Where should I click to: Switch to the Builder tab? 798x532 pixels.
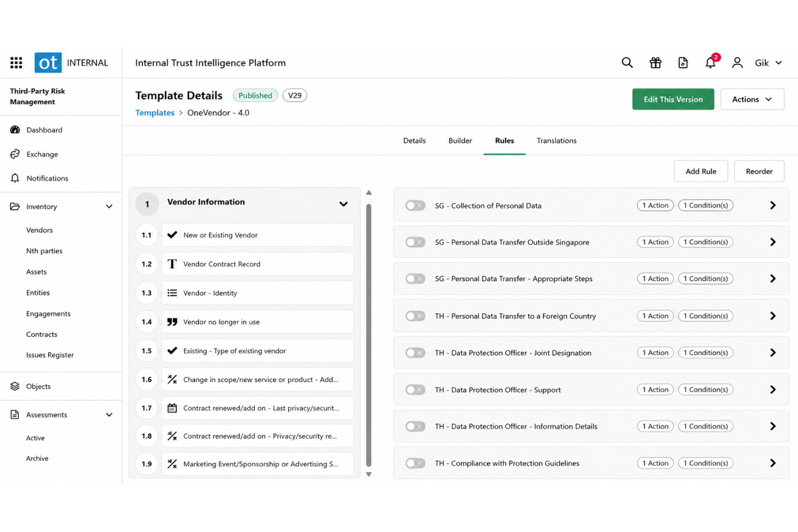(460, 141)
